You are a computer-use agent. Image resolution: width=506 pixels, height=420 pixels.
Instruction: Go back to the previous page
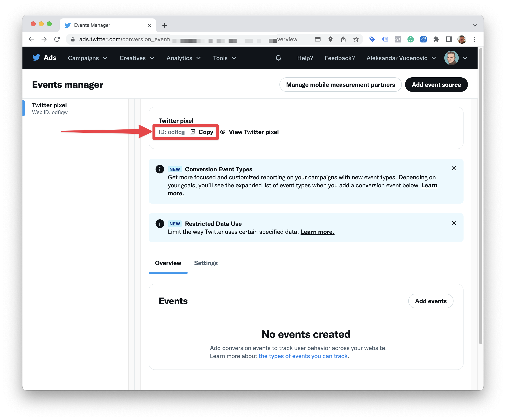31,39
